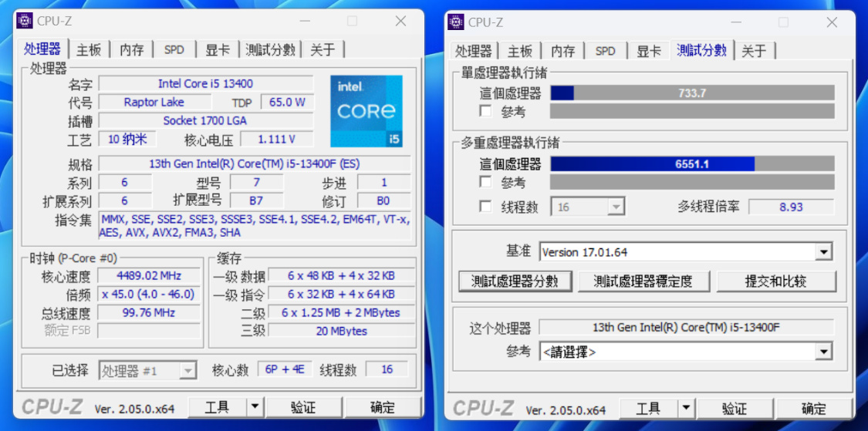This screenshot has width=868, height=431.
Task: Click the 修订 value B0
Action: click(x=383, y=200)
